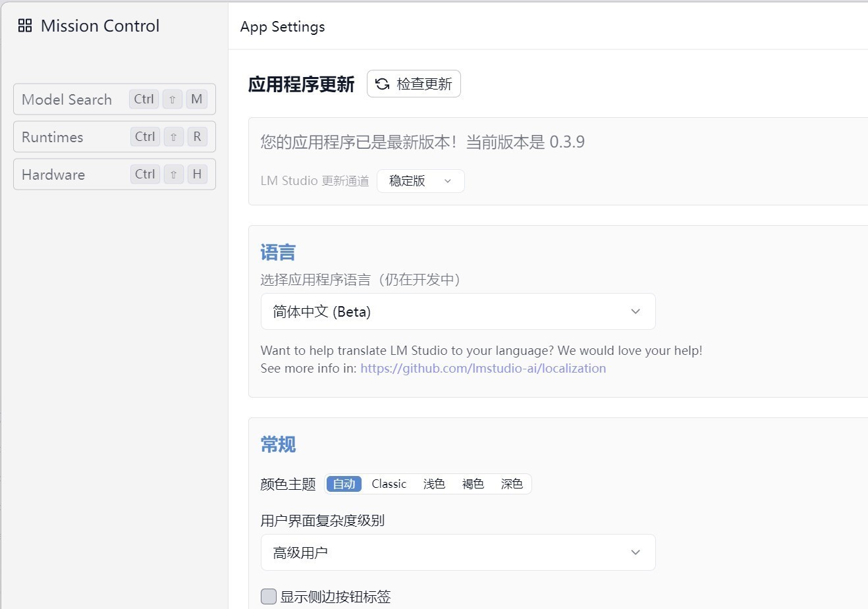
Task: Open the 稳定版 update channel dropdown
Action: pos(420,181)
